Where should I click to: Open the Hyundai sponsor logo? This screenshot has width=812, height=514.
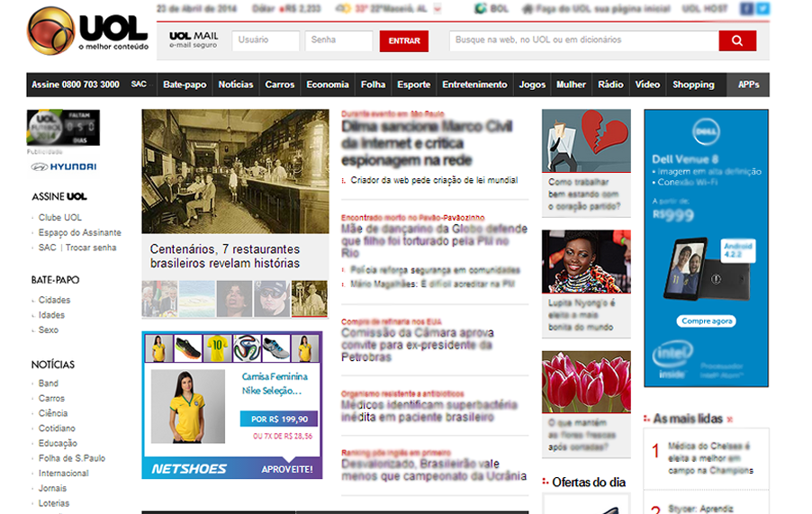(64, 167)
